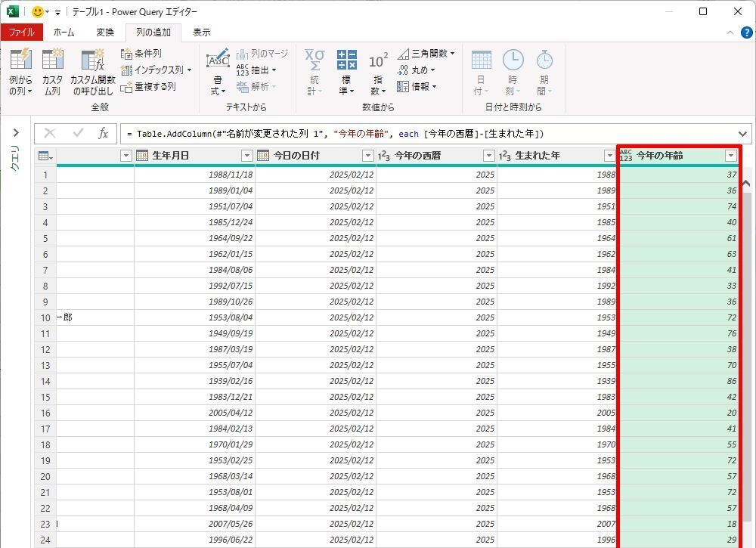Screen dimensions: 756x548
Task: Invoke Custom Function (カスタム関数の呼び出し) icon
Action: [92, 72]
